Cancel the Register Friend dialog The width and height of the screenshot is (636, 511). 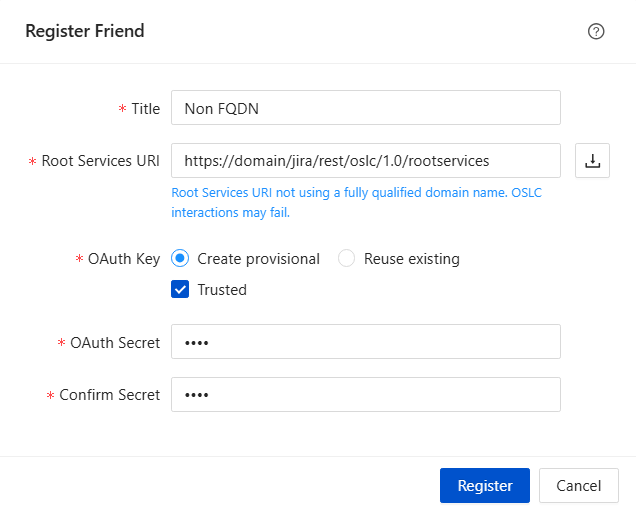[578, 486]
